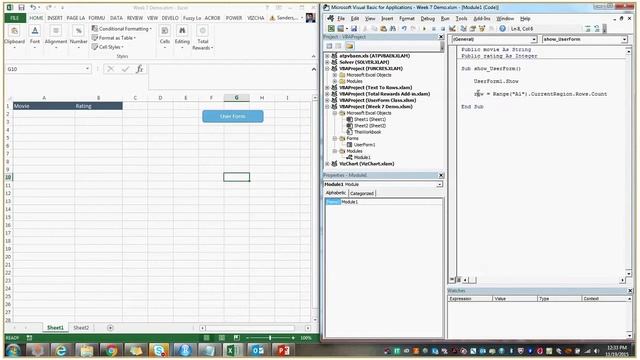Screen dimensions: 640x360
Task: Select the Categorized properties tab
Action: [x=362, y=193]
